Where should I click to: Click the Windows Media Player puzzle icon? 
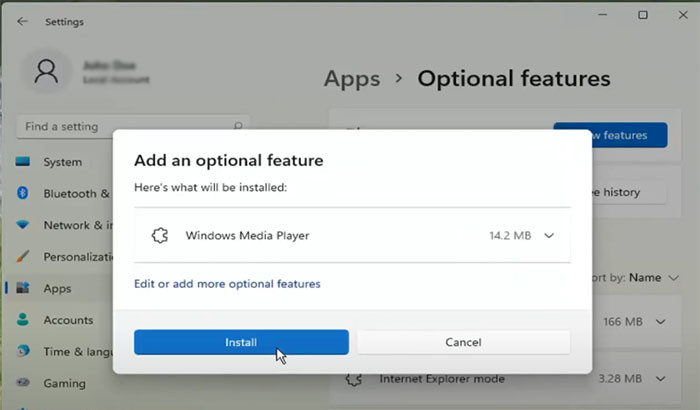[x=158, y=236]
